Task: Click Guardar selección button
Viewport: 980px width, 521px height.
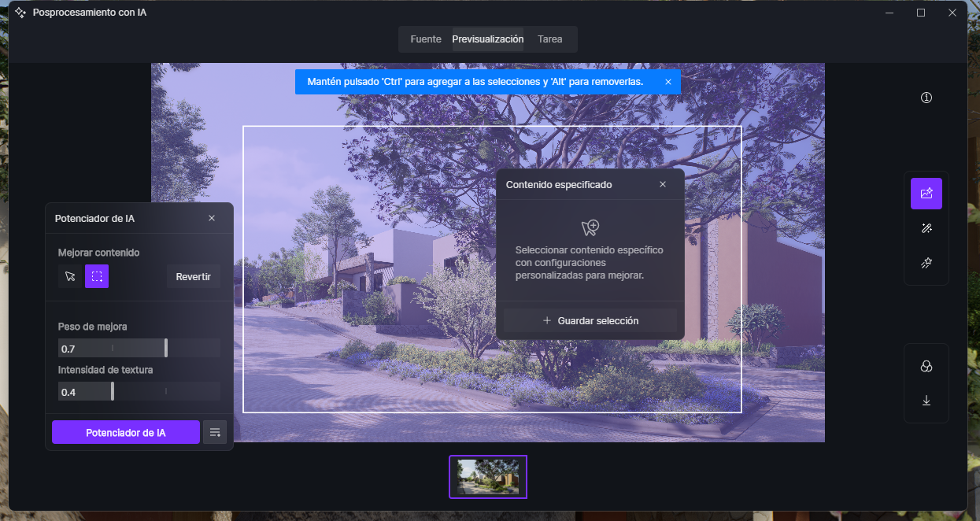Action: click(x=590, y=320)
